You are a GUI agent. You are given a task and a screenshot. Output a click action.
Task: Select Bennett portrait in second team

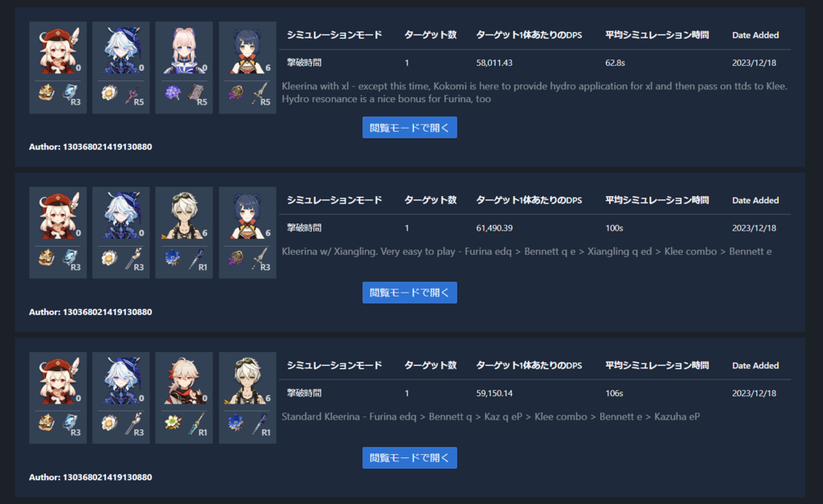(x=184, y=215)
